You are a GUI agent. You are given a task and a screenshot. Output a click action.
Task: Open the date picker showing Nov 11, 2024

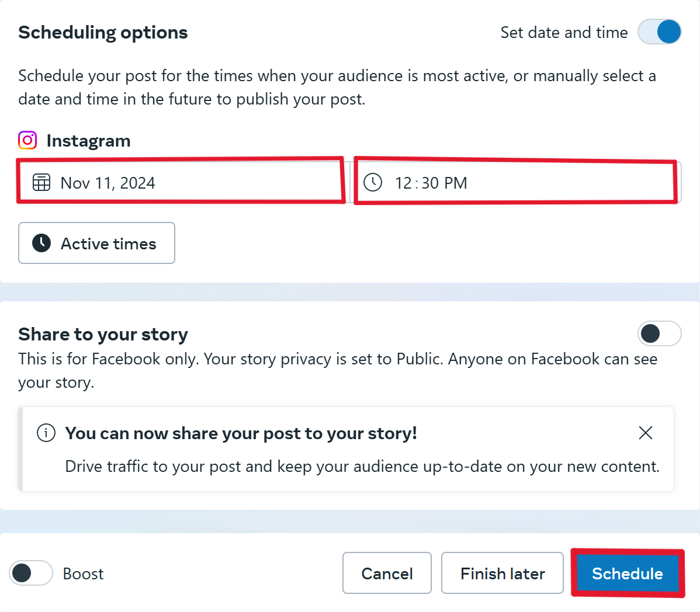[175, 182]
